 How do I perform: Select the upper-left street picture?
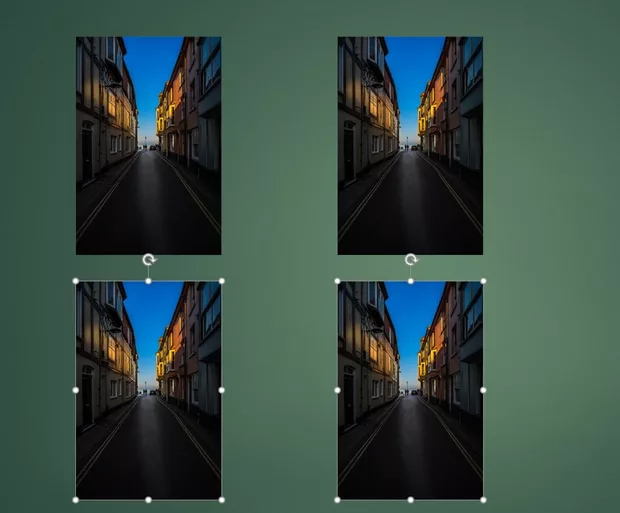149,146
